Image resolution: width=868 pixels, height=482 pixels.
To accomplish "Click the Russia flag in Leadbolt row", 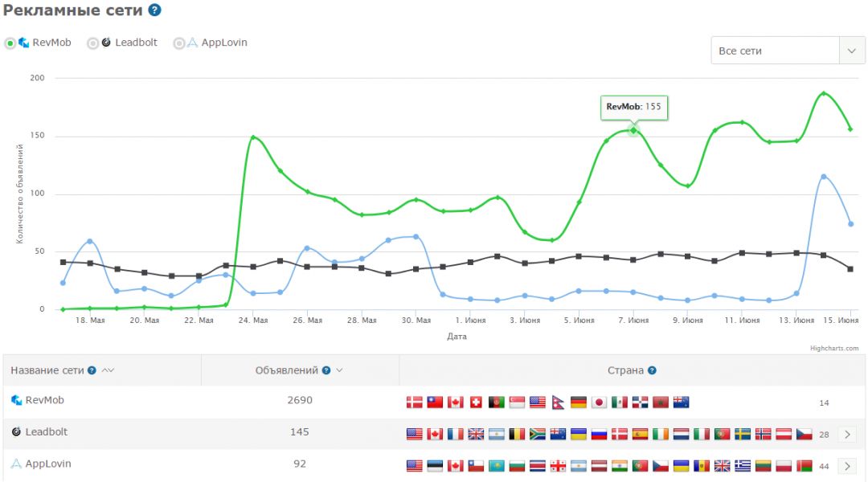I will [599, 435].
